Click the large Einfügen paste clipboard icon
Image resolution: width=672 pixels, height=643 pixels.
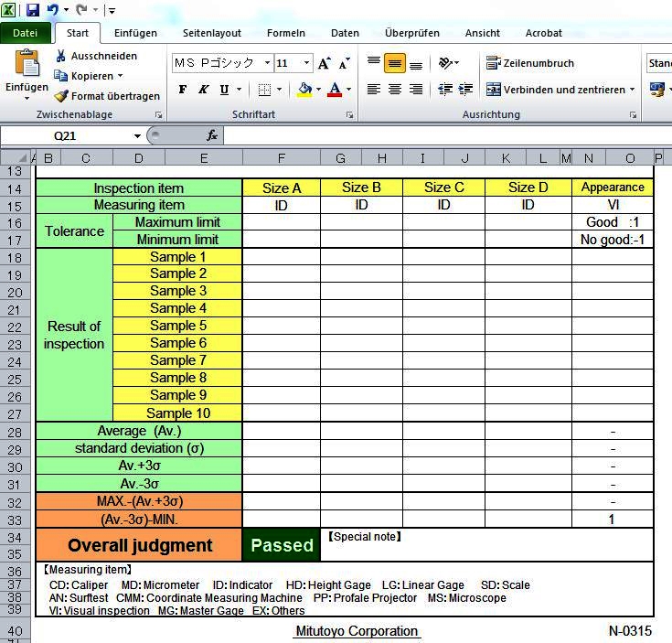pos(27,63)
